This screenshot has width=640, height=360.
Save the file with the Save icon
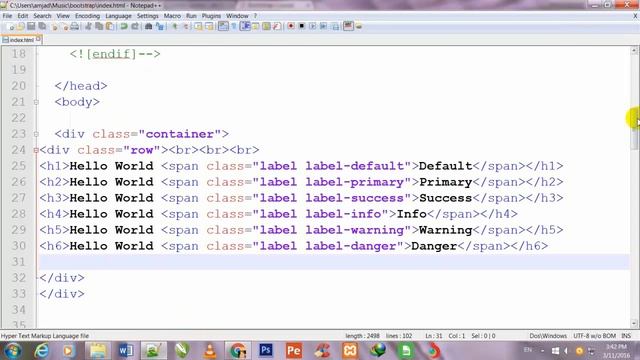click(31, 27)
